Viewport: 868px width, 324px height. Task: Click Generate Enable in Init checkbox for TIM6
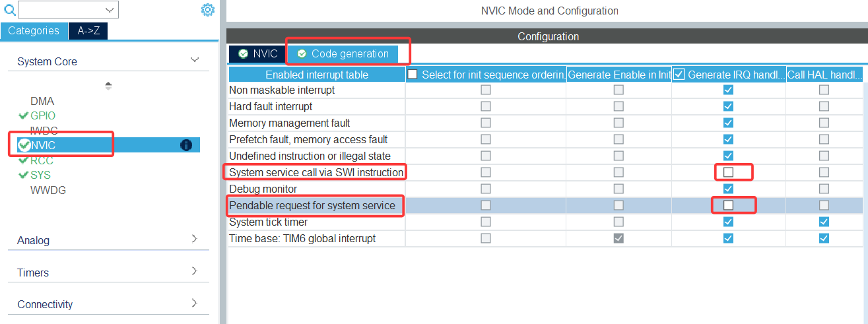click(x=618, y=238)
